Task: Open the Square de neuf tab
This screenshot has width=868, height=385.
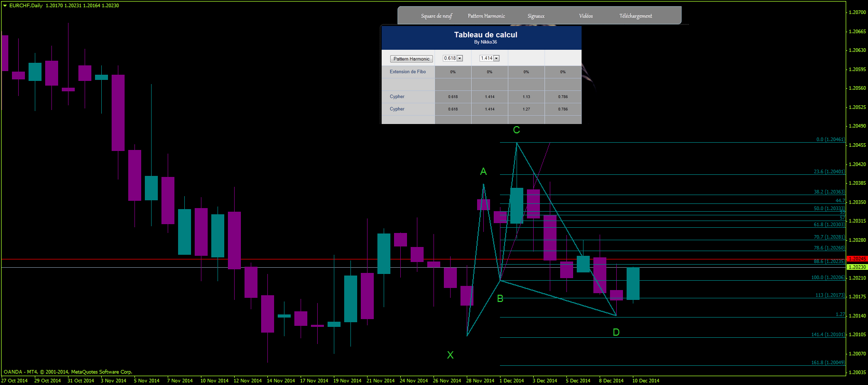Action: (x=437, y=16)
